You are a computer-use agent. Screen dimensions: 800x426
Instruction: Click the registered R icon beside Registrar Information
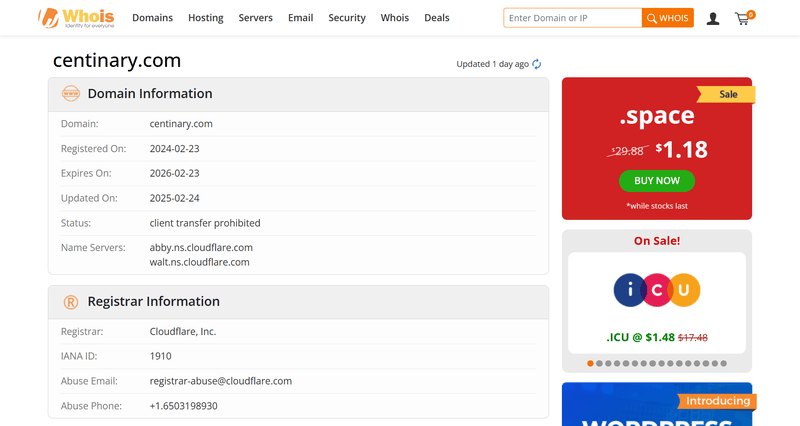(71, 302)
